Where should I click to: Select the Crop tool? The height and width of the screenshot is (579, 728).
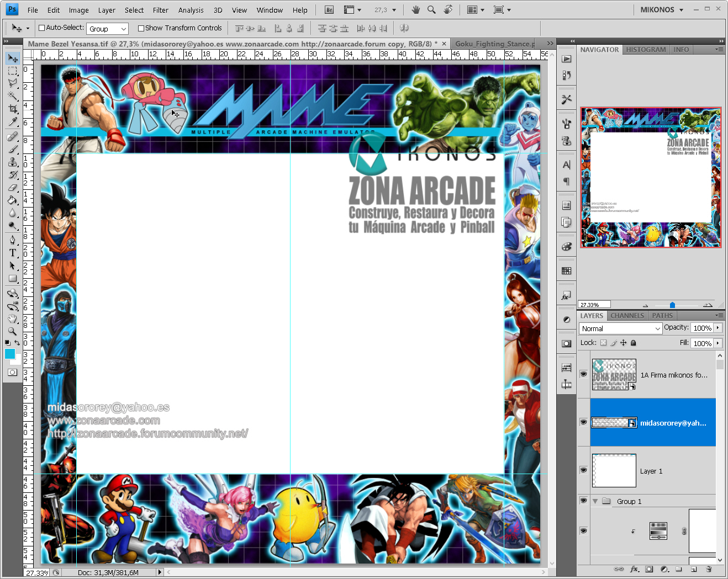click(13, 109)
